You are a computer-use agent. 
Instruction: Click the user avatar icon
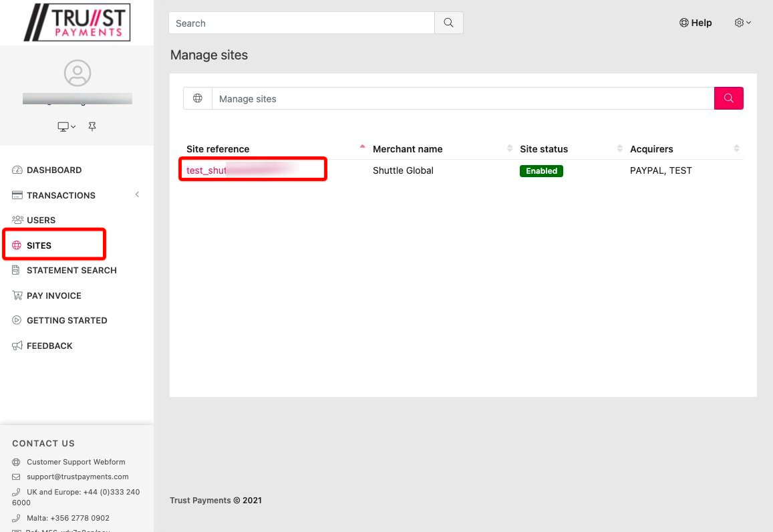point(78,73)
